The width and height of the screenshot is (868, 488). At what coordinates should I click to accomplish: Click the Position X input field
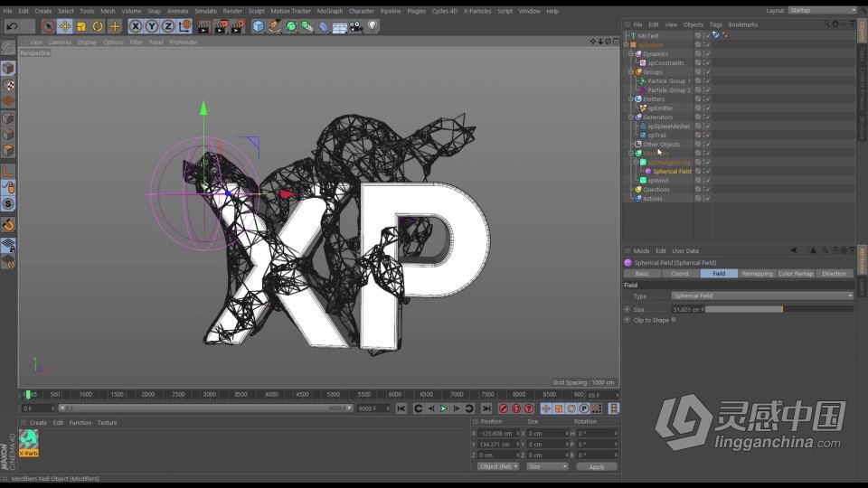point(496,433)
